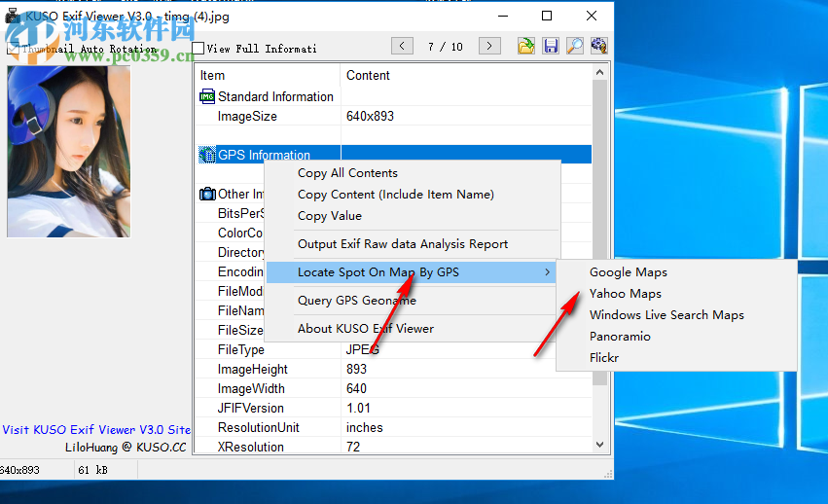Click the 640x893 ImageSize value
The width and height of the screenshot is (828, 504).
pos(370,116)
